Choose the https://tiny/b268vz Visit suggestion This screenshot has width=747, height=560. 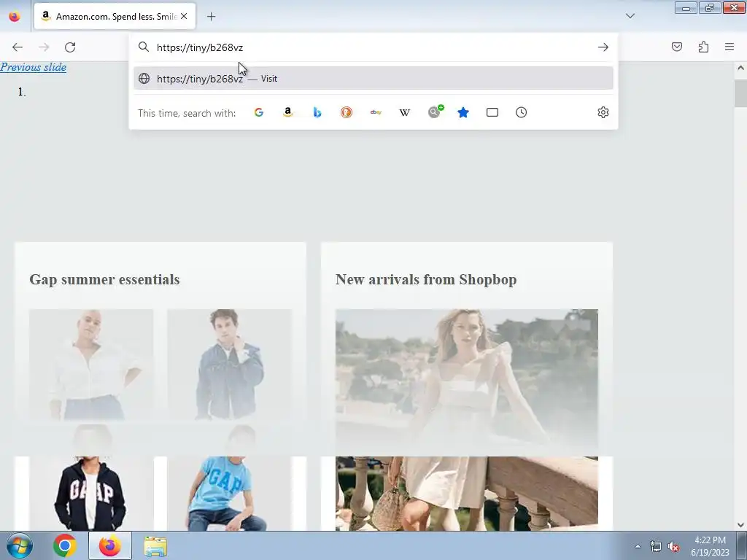pos(373,79)
